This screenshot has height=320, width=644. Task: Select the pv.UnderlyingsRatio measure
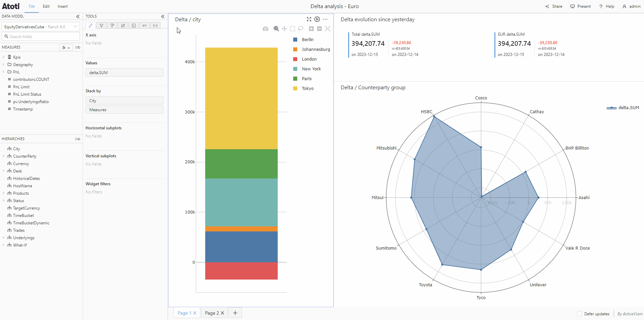click(x=31, y=102)
